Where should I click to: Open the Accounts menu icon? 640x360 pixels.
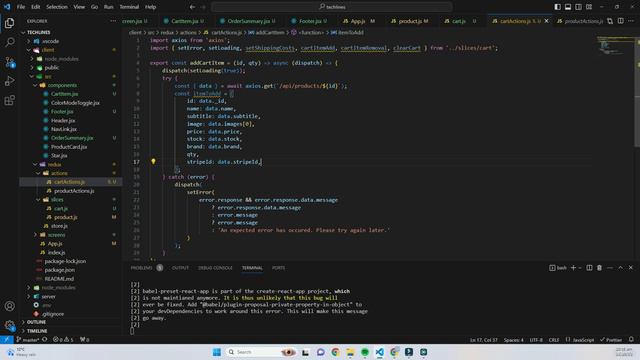pyautogui.click(x=9, y=306)
